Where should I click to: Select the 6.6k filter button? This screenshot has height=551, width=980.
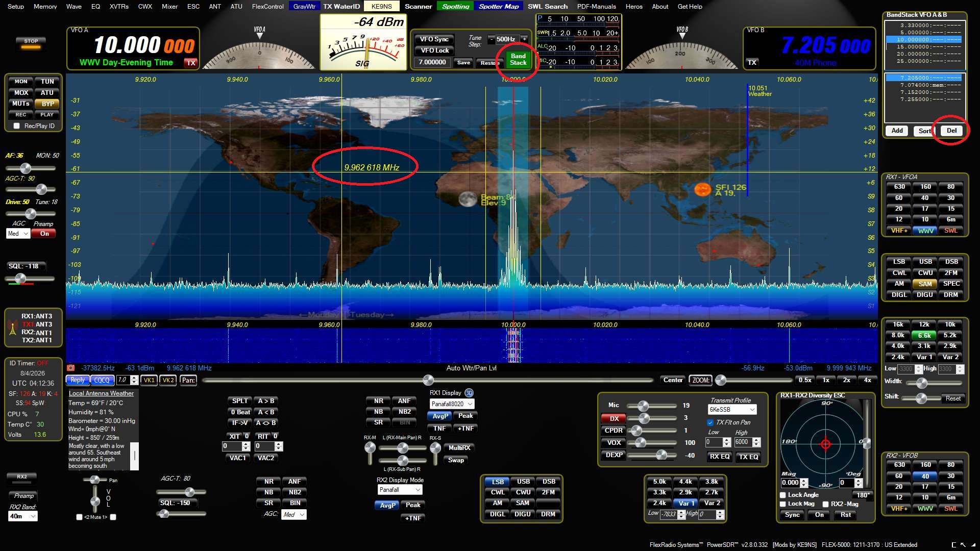point(924,335)
